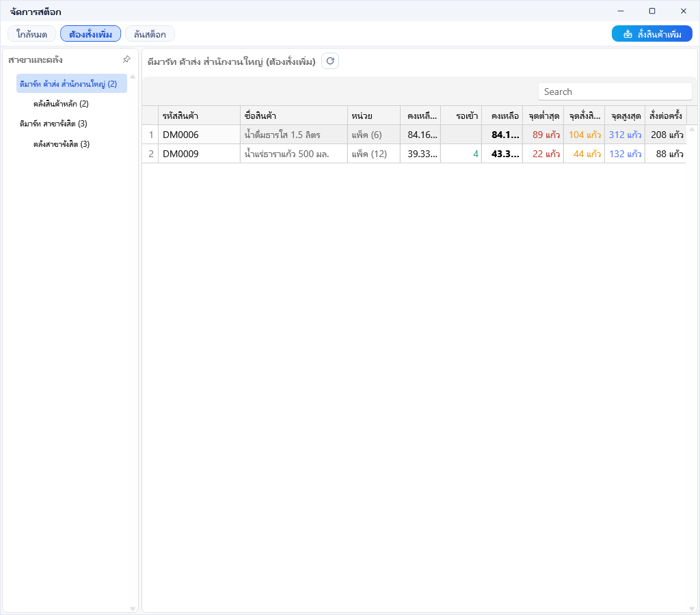Click the รอเข้า column header
This screenshot has width=700, height=615.
click(461, 115)
